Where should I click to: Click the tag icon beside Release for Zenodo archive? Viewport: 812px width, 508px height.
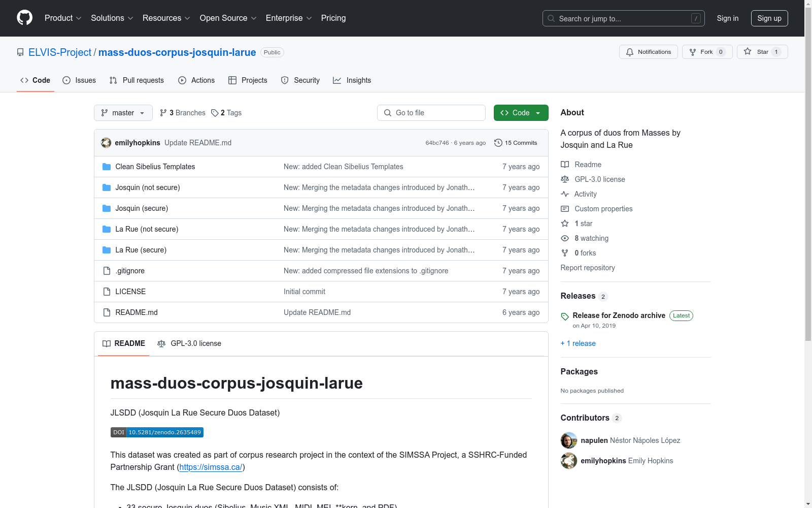(565, 316)
